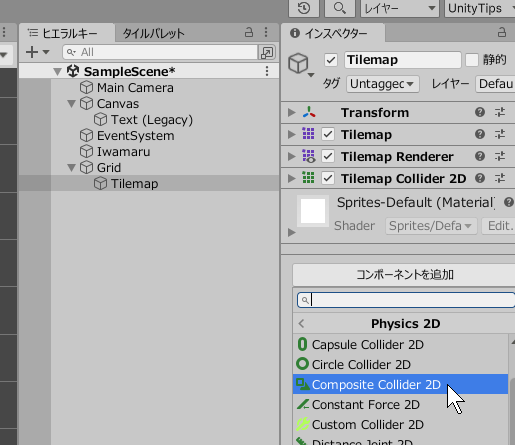Image resolution: width=515 pixels, height=445 pixels.
Task: Click the Sprites-Default material preview swatch
Action: (313, 211)
